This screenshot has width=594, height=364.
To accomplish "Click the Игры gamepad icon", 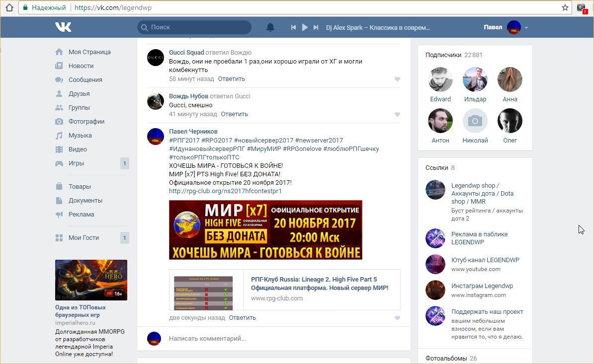I will point(59,163).
